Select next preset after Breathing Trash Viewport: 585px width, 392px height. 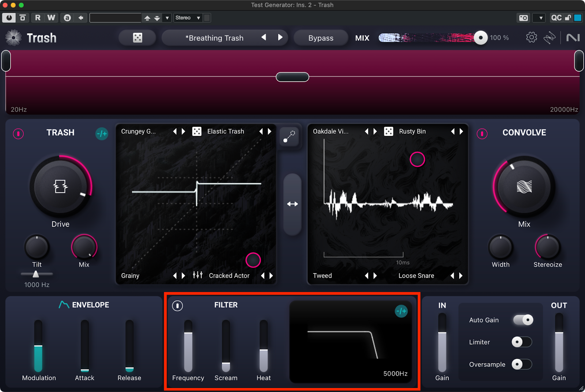click(x=280, y=37)
